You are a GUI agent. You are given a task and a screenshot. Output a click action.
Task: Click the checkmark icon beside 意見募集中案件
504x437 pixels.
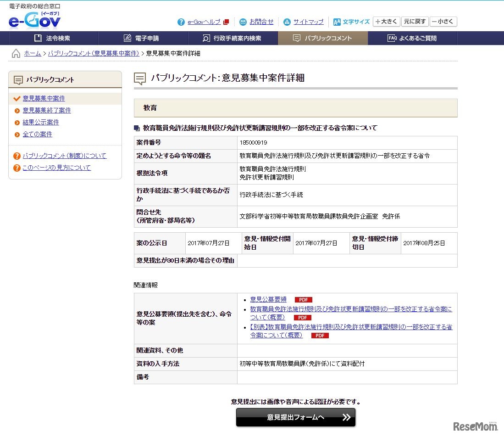17,99
